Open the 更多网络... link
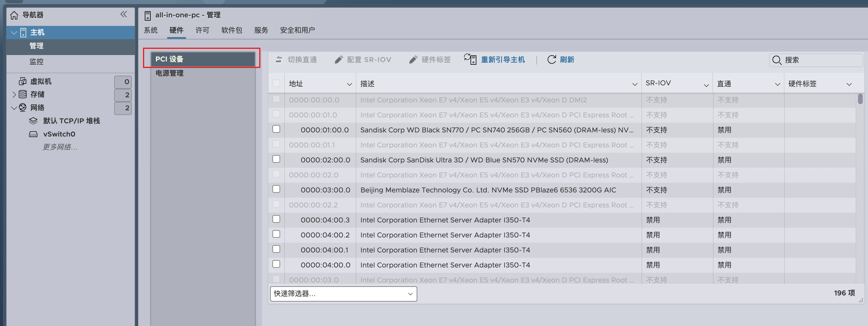This screenshot has height=326, width=868. [x=60, y=147]
